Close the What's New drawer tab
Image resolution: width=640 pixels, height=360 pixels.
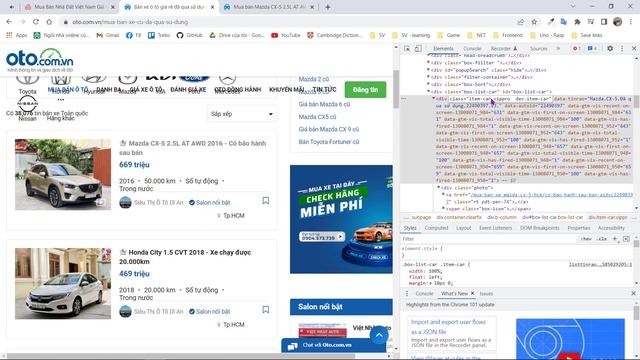473,293
